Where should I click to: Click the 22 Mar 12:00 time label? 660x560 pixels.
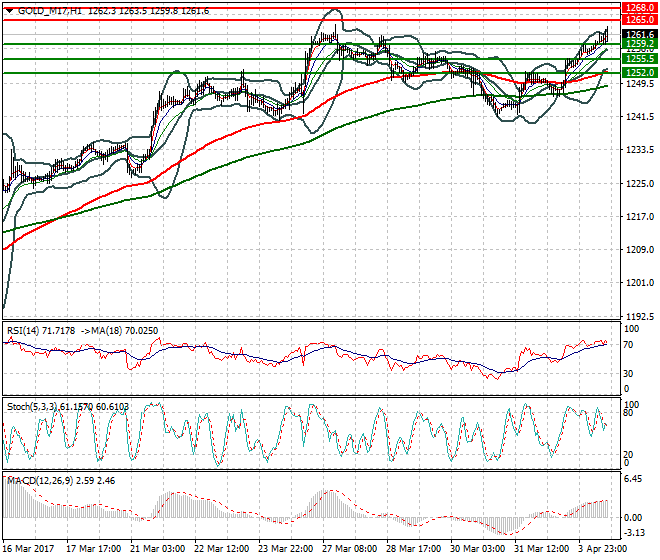point(222,549)
